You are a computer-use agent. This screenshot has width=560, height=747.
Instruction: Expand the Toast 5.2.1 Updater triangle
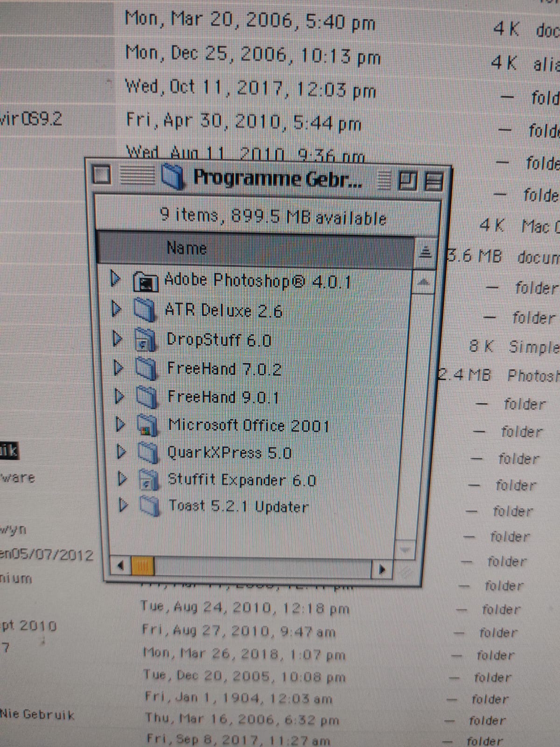point(123,505)
